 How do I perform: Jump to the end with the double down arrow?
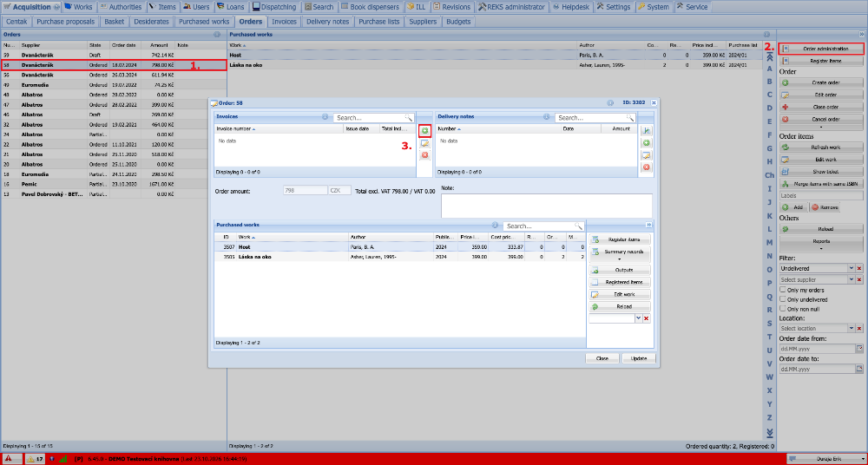coord(769,432)
